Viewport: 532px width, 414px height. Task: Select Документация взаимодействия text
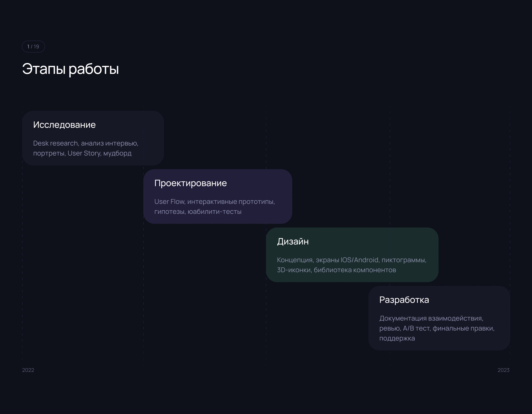pyautogui.click(x=431, y=318)
